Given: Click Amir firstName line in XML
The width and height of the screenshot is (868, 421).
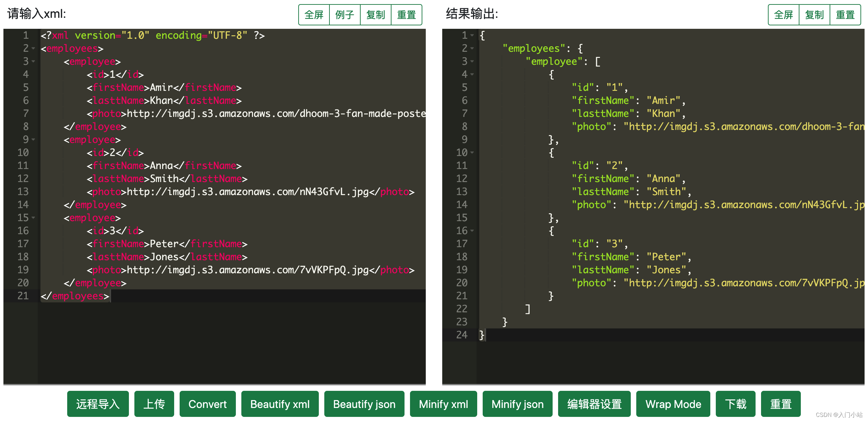Looking at the screenshot, I should point(164,87).
